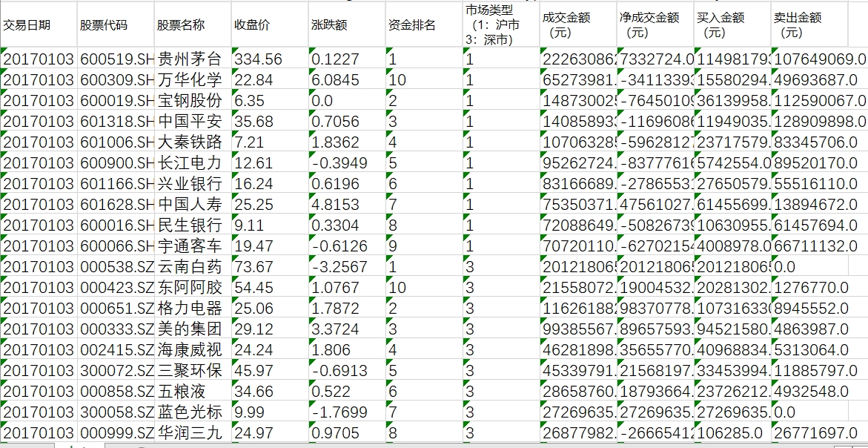This screenshot has height=448, width=868.
Task: Select the 格力电器 cell
Action: [193, 307]
